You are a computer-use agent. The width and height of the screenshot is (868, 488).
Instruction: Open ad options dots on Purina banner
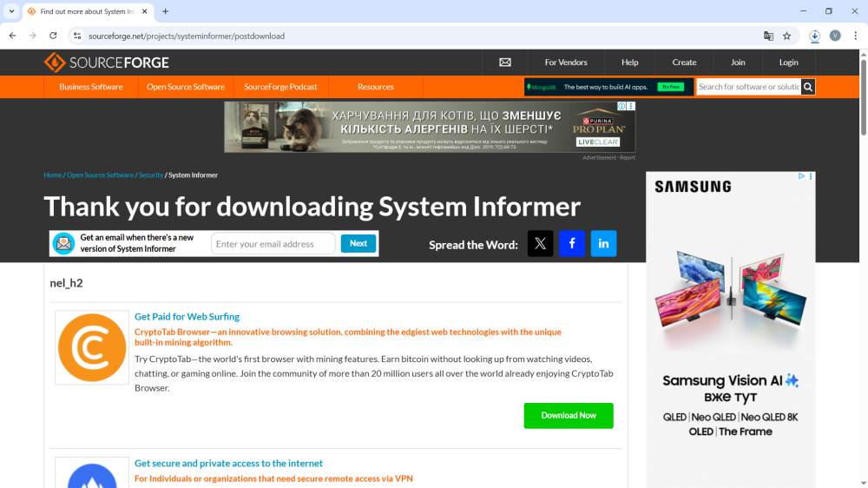(x=631, y=106)
